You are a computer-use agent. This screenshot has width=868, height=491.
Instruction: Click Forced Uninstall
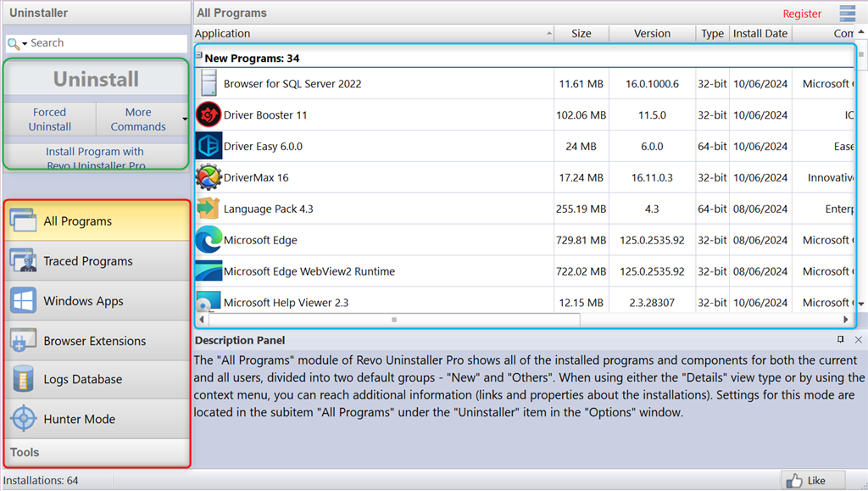click(x=50, y=119)
